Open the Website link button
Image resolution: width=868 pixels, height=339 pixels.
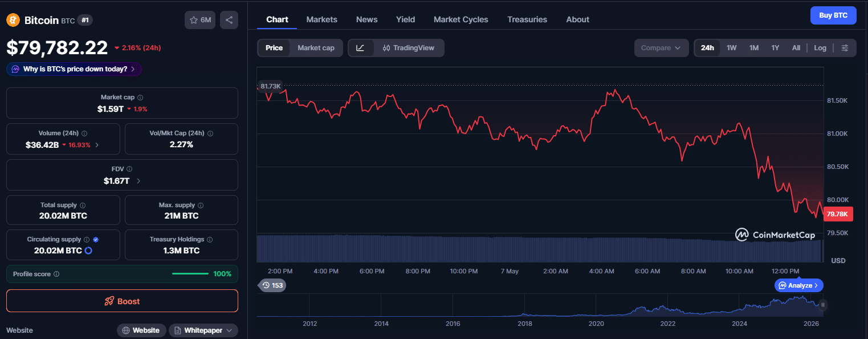[x=141, y=330]
